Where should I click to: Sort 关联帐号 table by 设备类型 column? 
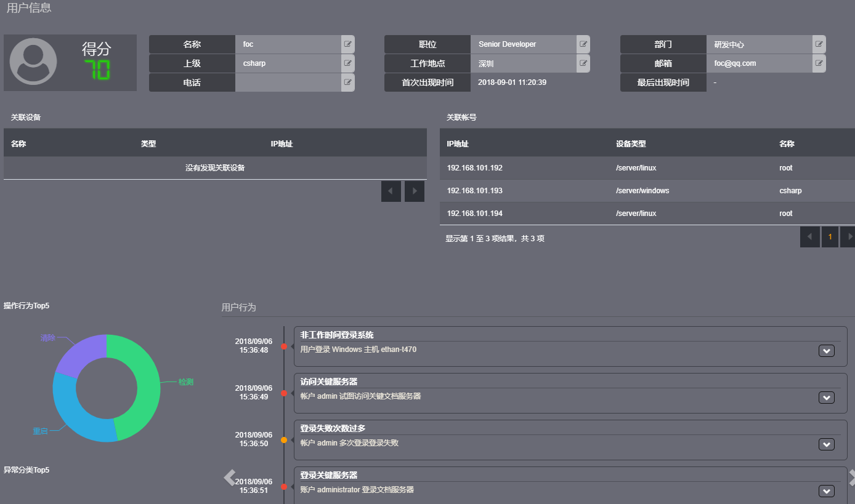tap(631, 144)
